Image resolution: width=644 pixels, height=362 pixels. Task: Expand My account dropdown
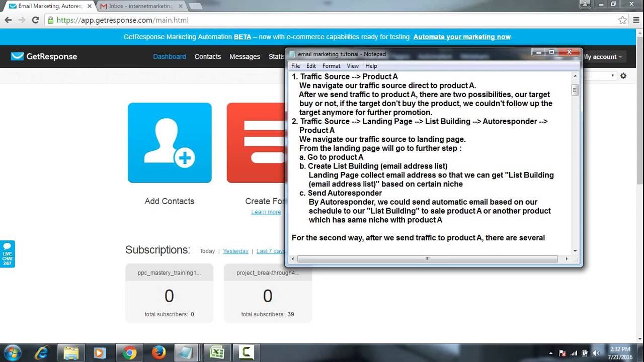pos(603,57)
